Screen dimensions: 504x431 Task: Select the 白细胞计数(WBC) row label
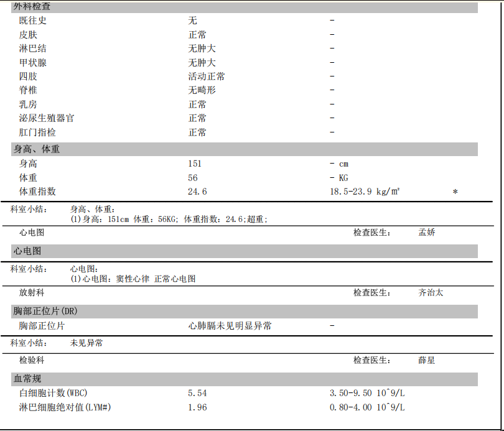(x=53, y=393)
